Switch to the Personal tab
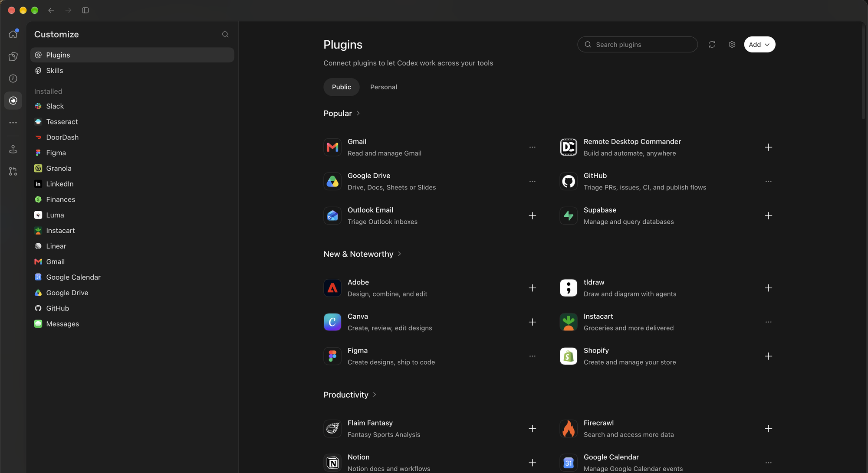The height and width of the screenshot is (473, 868). (384, 87)
